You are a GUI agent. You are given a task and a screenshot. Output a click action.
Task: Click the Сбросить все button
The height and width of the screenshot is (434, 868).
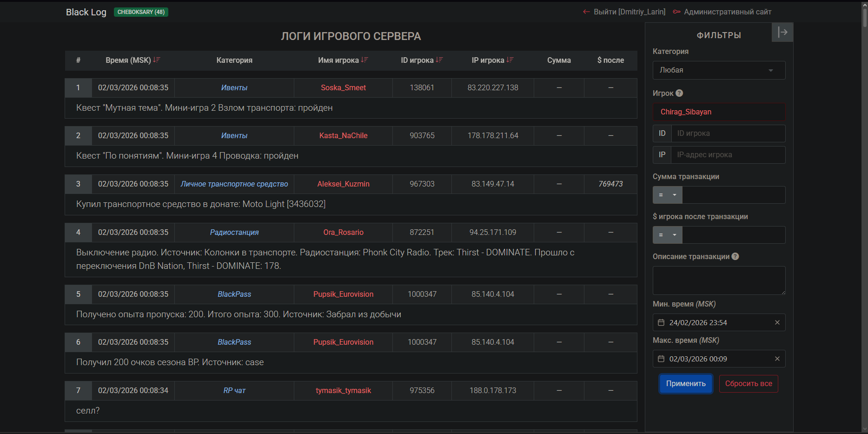(x=749, y=384)
